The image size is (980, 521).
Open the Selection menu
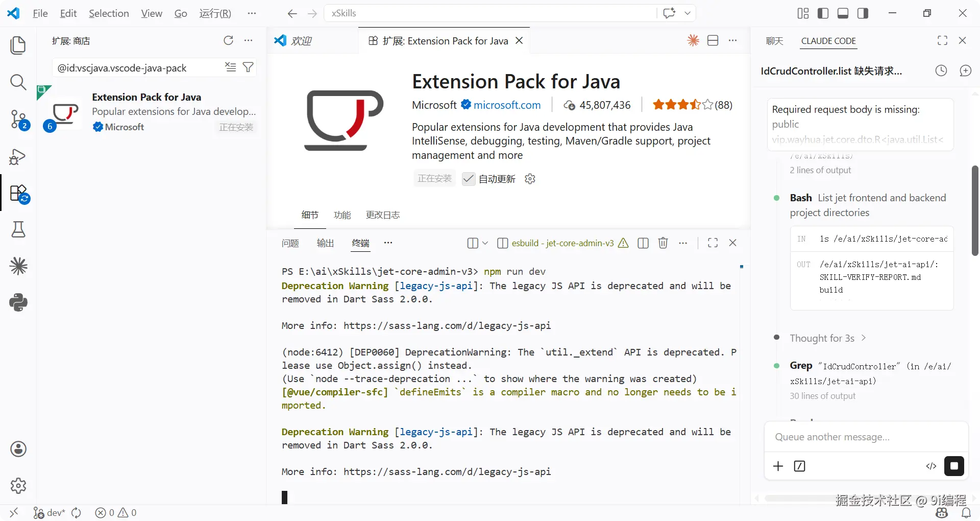tap(109, 13)
